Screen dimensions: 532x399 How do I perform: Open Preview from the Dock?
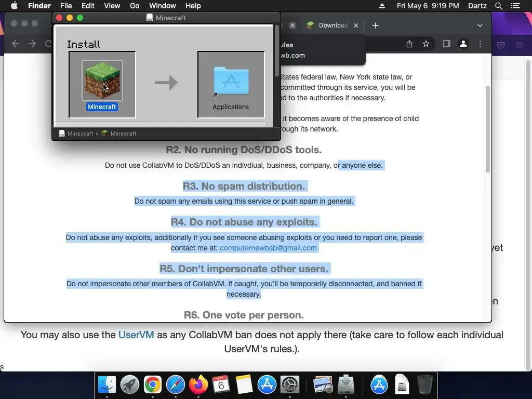323,385
